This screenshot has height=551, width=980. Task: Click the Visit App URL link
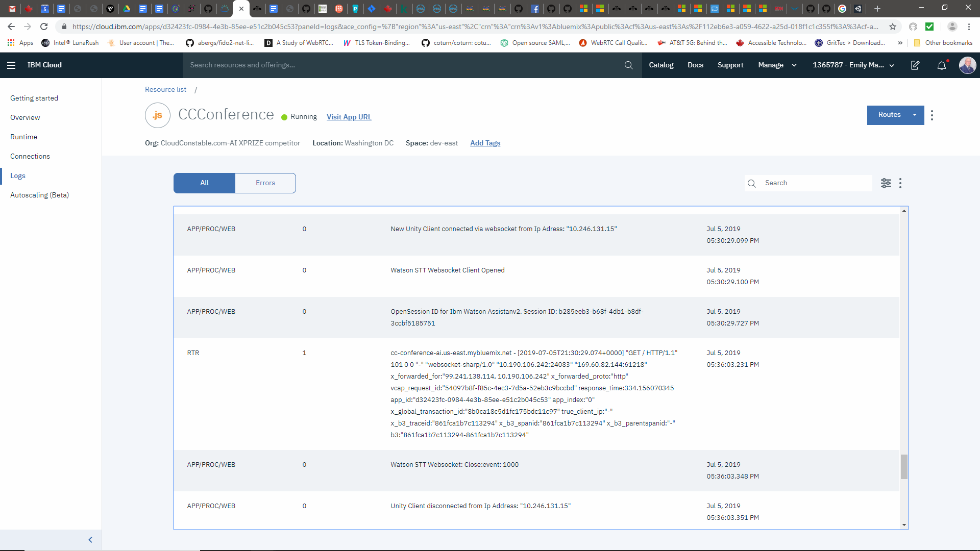tap(349, 117)
